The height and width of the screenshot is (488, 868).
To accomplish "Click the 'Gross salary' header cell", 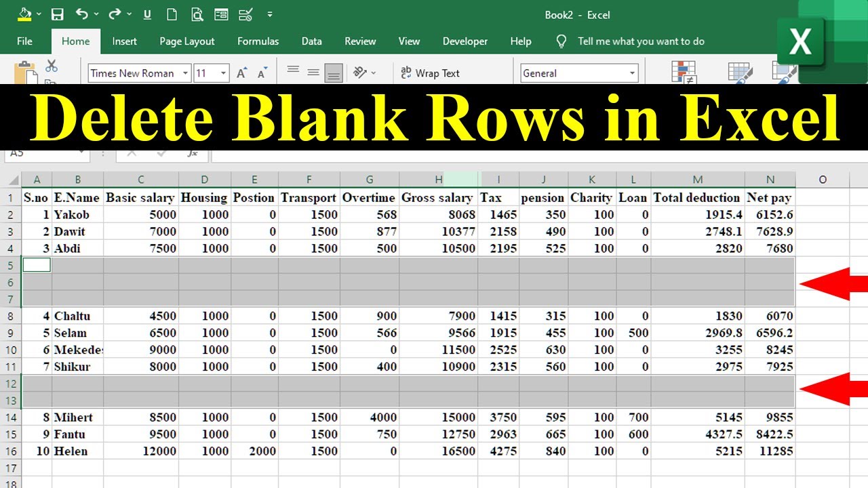I will click(439, 198).
